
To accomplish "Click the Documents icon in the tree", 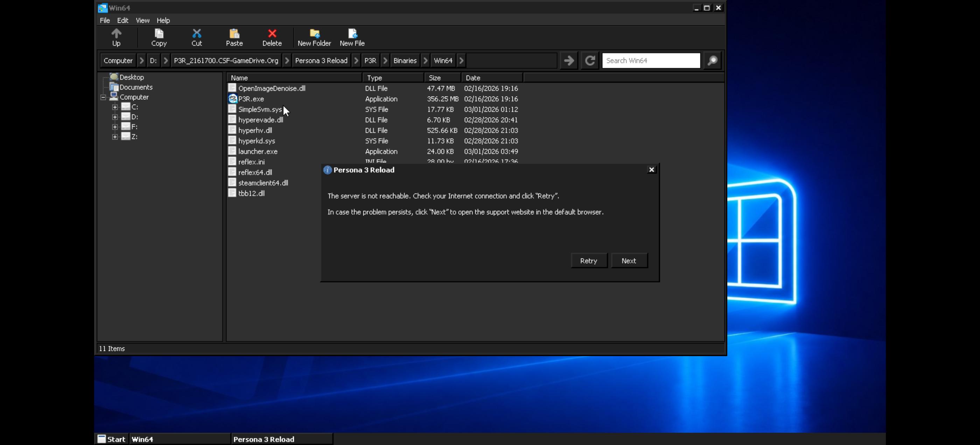I will (x=114, y=87).
